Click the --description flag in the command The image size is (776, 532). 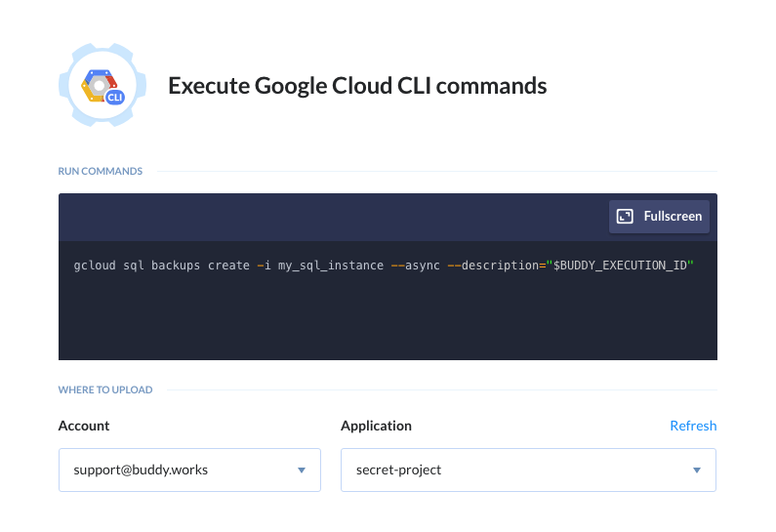pos(493,266)
